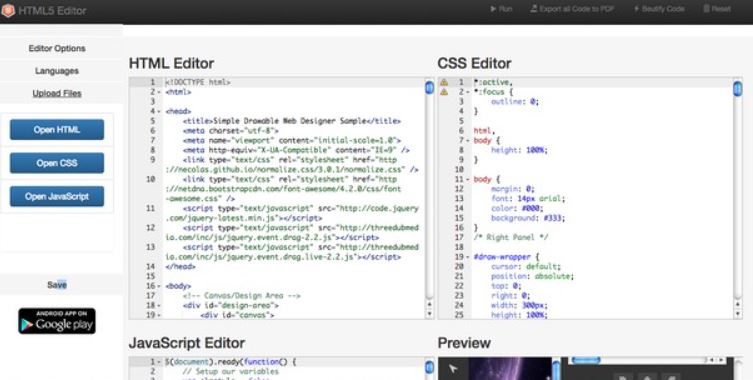Viewport: 753px width, 380px height.
Task: Open the Android app on Google Play badge
Action: click(57, 321)
